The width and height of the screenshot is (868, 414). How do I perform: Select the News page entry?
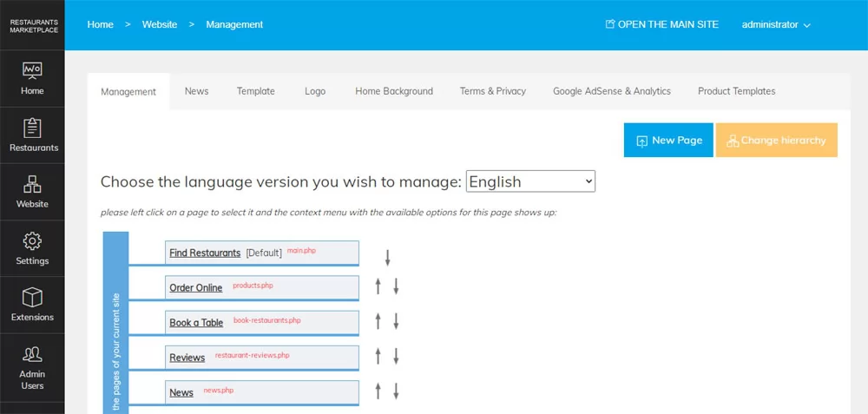click(181, 392)
